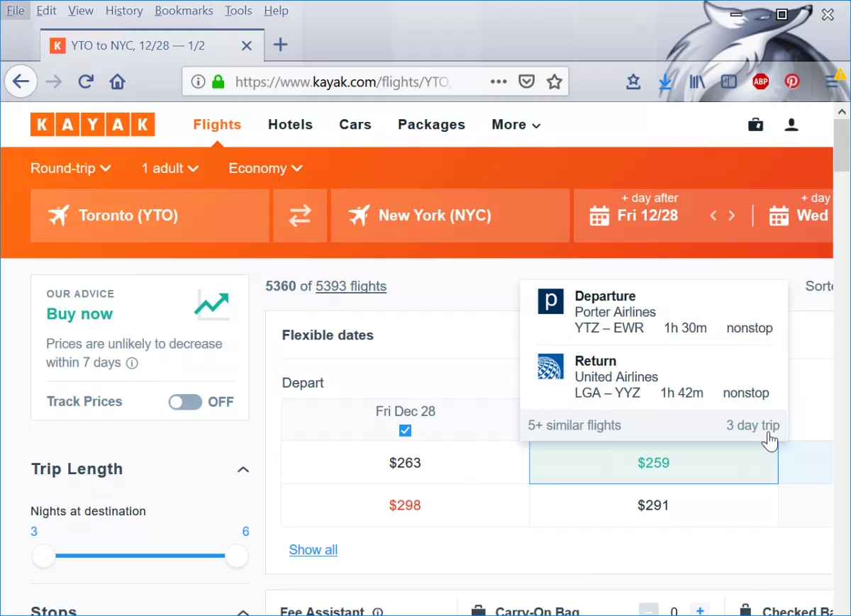Show site information for kayak.com
This screenshot has height=616, width=851.
coord(198,82)
